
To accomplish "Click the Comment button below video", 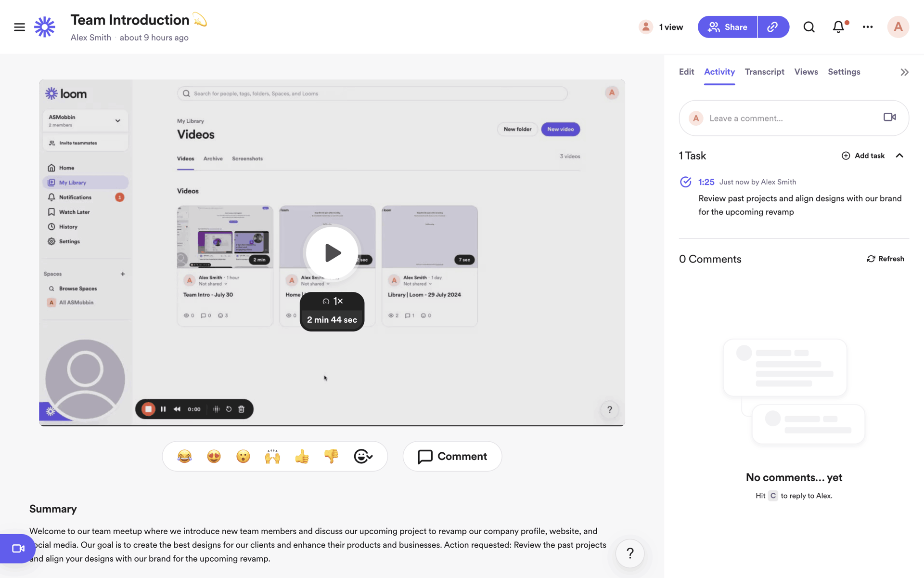I will pyautogui.click(x=452, y=456).
